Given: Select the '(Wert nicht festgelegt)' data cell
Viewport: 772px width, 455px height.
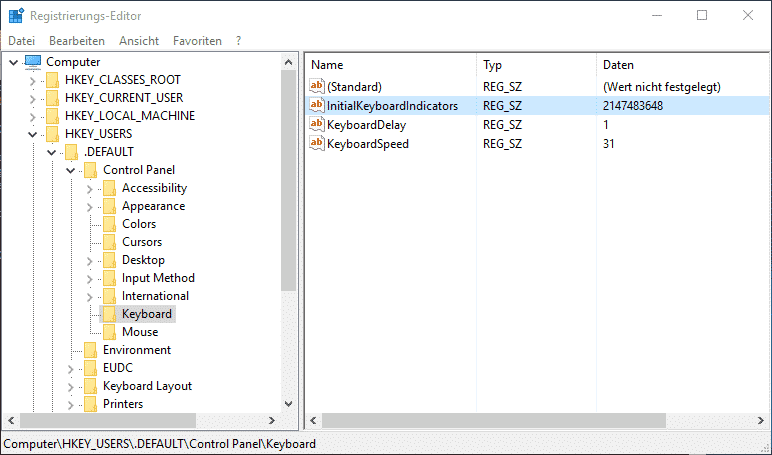Looking at the screenshot, I should [x=662, y=87].
